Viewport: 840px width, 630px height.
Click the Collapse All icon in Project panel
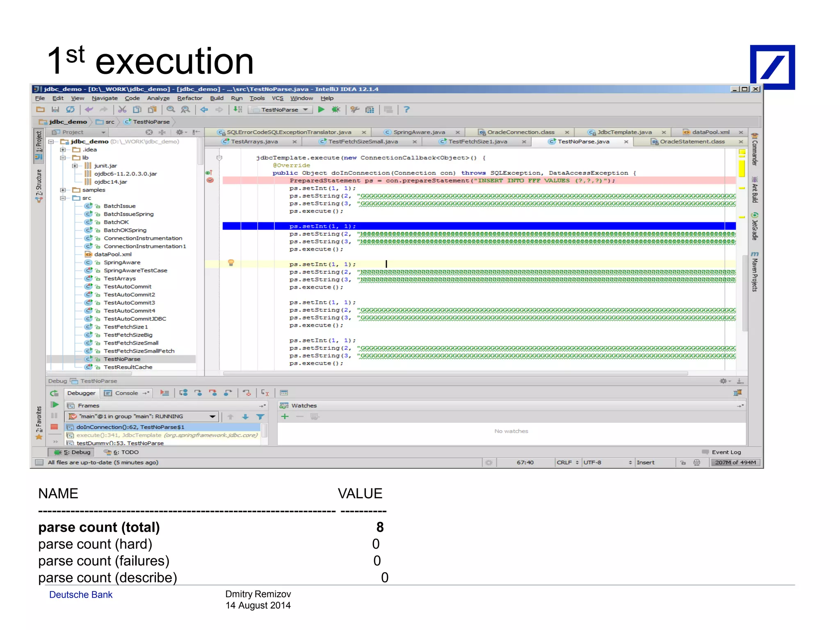coord(162,132)
